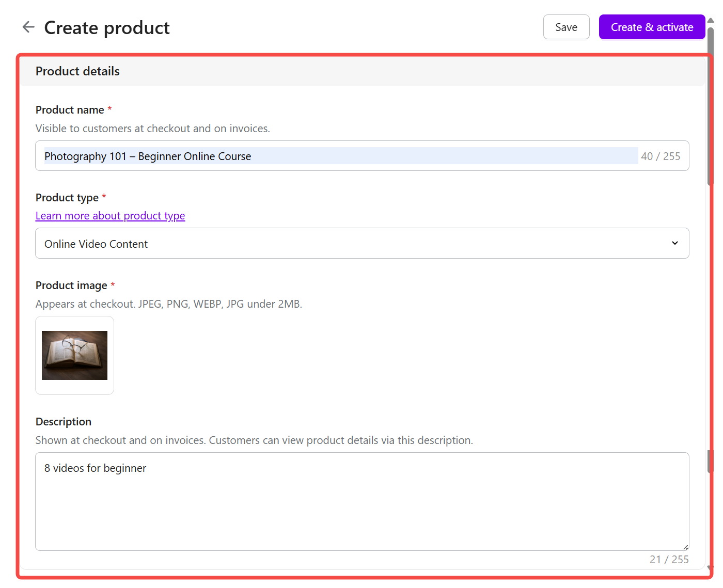Click the page scrollbar down arrow
This screenshot has width=723, height=588.
coord(711,567)
